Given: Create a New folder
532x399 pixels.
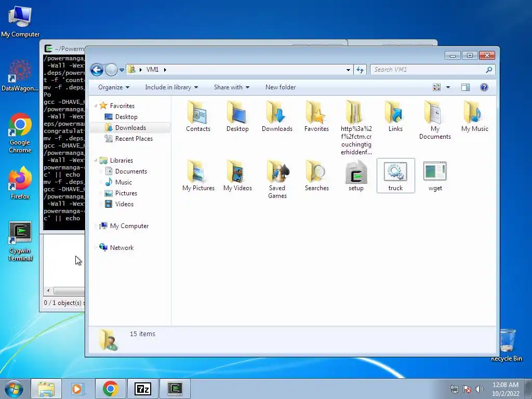Looking at the screenshot, I should 281,87.
